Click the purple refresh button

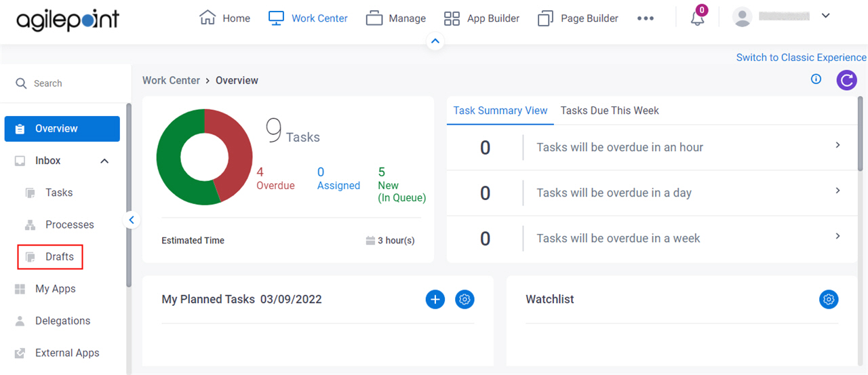846,81
